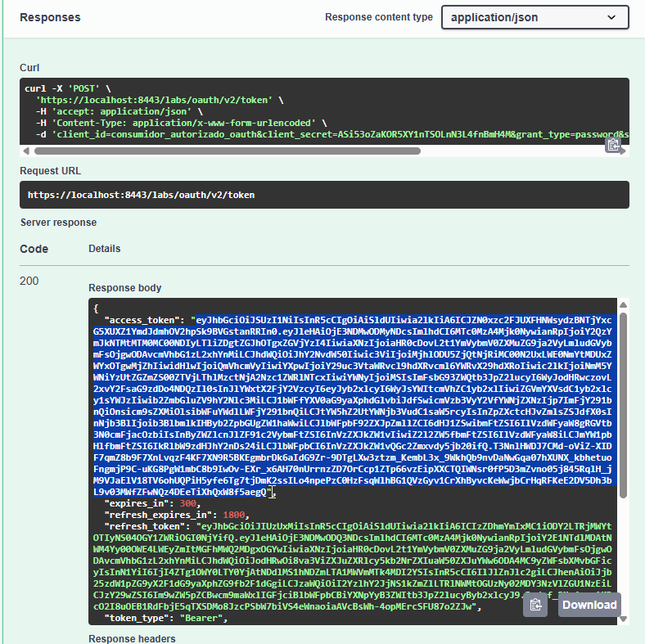The height and width of the screenshot is (644, 645).
Task: Click the curl scrollbar right arrow
Action: [625, 151]
